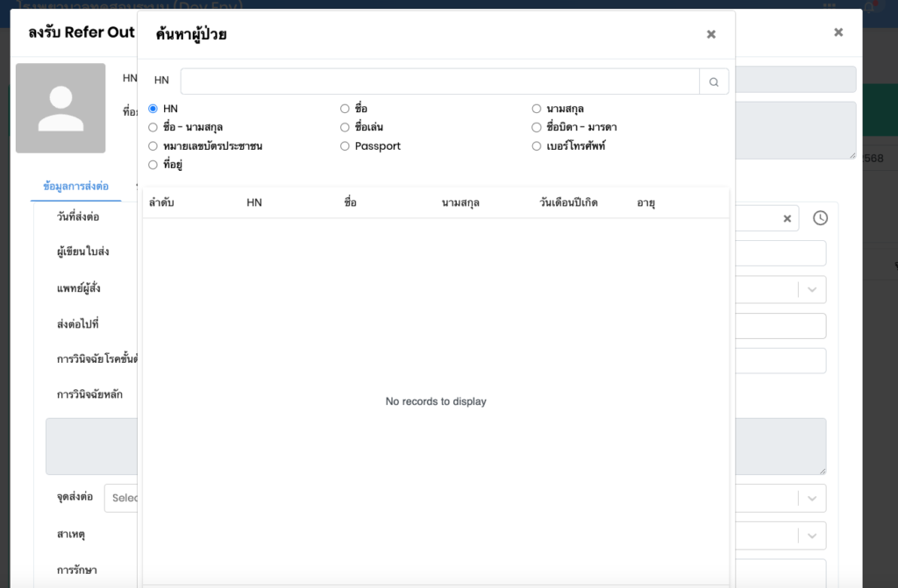Open the จุดส่งต่อ dropdown chevron
The image size is (898, 588).
point(811,498)
